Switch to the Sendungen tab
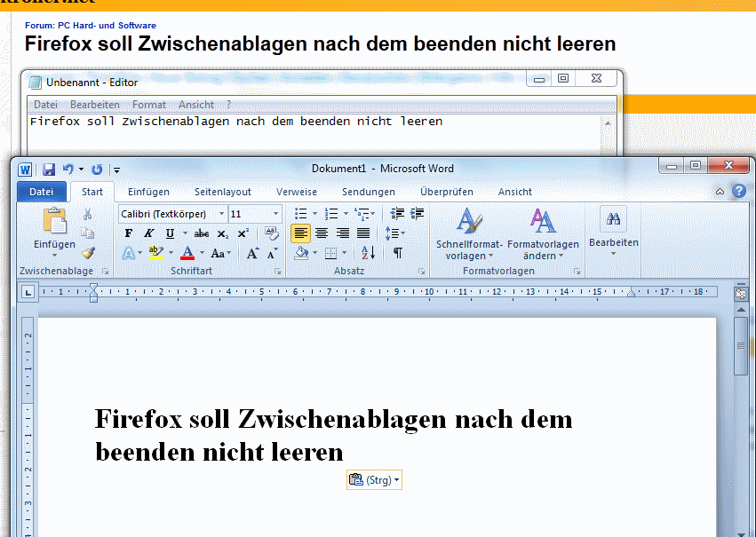The height and width of the screenshot is (537, 756). (x=369, y=192)
